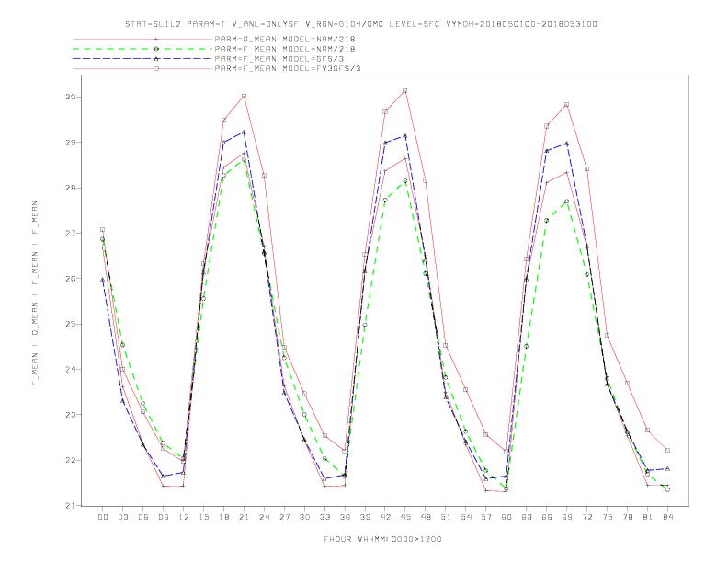Click x-axis forecast hour 84
This screenshot has width=728, height=563.
point(667,517)
